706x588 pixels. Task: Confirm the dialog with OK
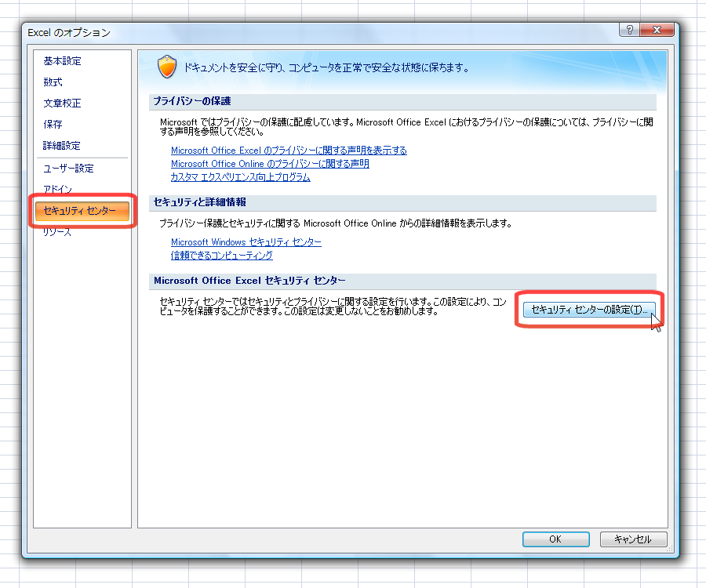[x=555, y=539]
